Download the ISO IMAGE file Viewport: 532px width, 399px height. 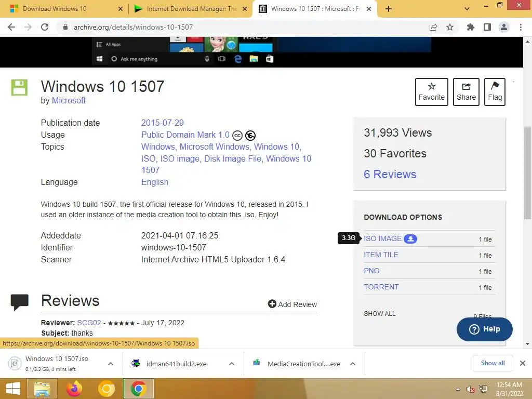click(382, 239)
